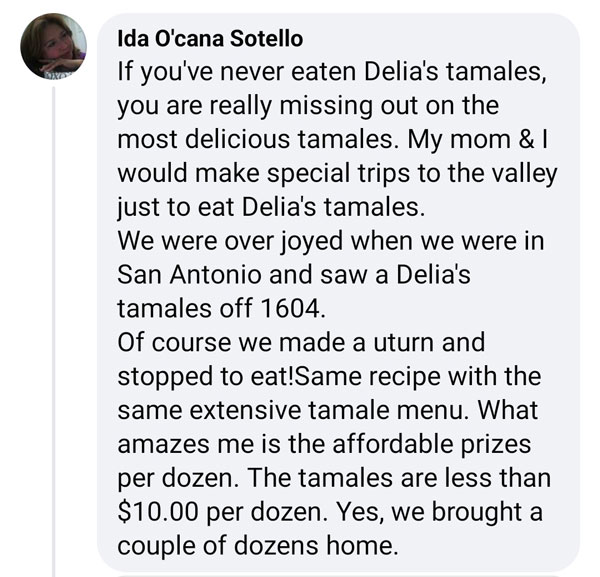The width and height of the screenshot is (600, 577).
Task: Click 'If you've never eaten' opening line
Action: click(x=237, y=73)
